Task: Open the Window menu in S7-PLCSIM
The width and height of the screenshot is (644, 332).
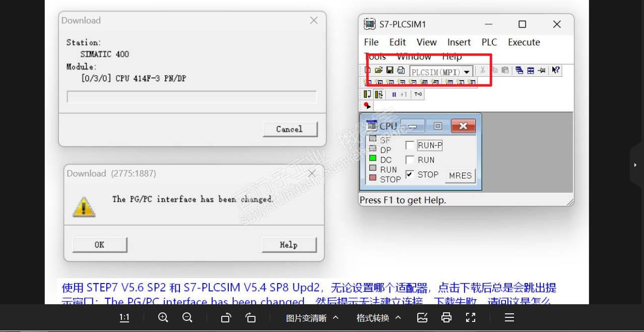Action: (x=414, y=57)
